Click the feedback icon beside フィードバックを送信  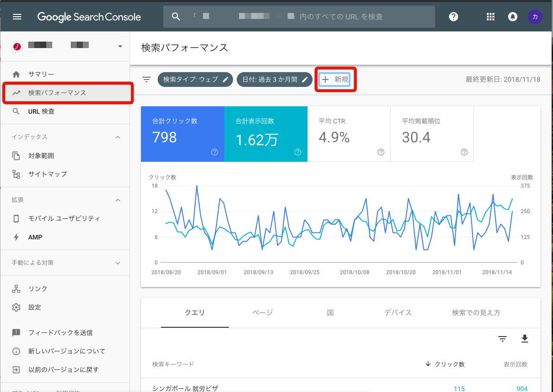[x=16, y=332]
